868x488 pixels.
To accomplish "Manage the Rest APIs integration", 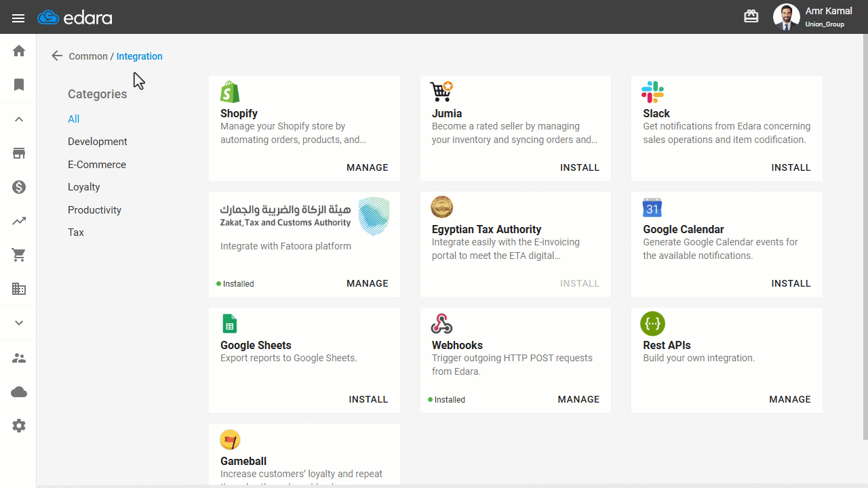I will [790, 399].
